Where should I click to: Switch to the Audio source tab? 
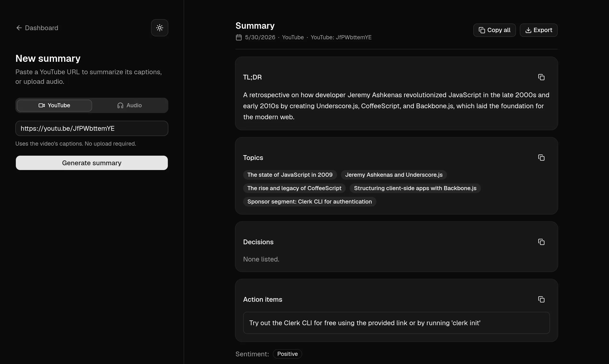[x=129, y=105]
